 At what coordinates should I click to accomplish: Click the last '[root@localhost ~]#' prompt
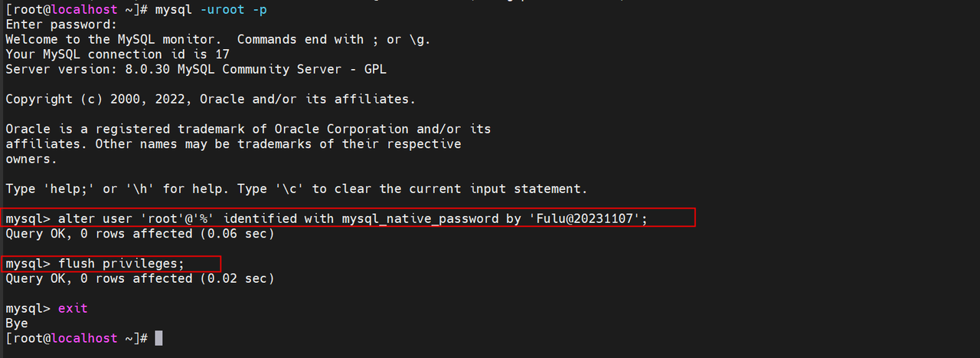[77, 338]
